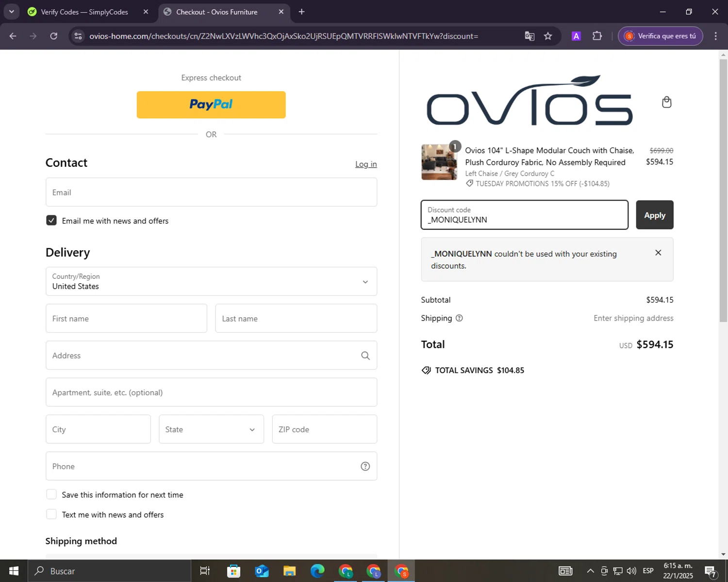Image resolution: width=728 pixels, height=582 pixels.
Task: Switch to the Verify Codes — SimplyCodes tab
Action: [x=84, y=12]
